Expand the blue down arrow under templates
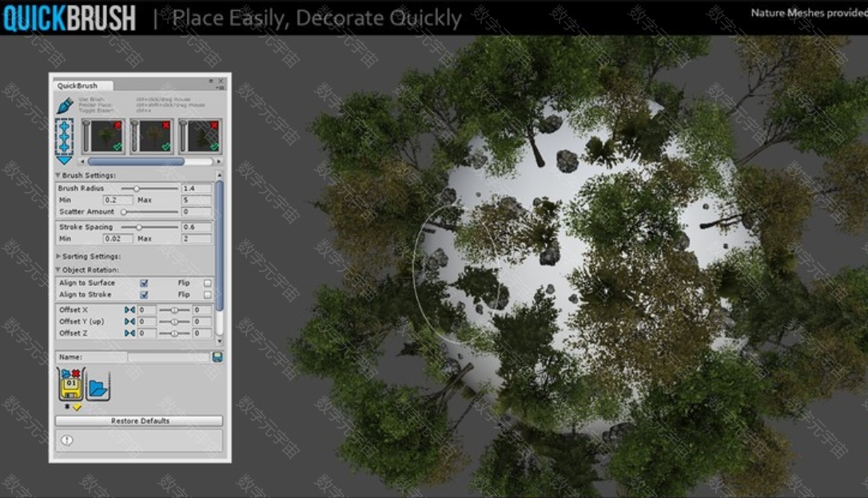This screenshot has width=868, height=498. click(x=64, y=161)
